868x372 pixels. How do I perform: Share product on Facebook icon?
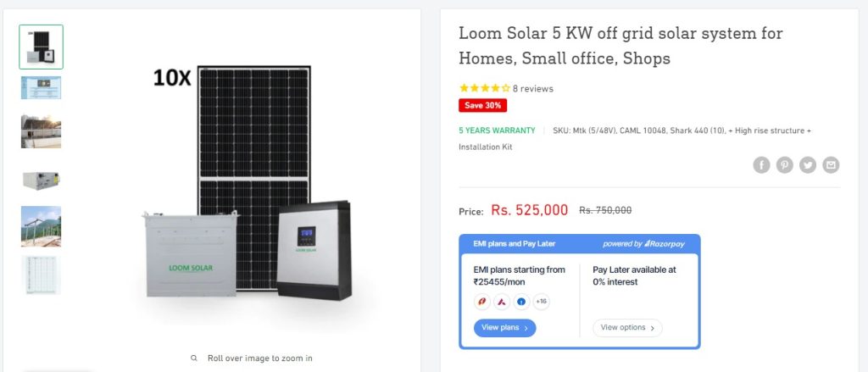click(761, 165)
